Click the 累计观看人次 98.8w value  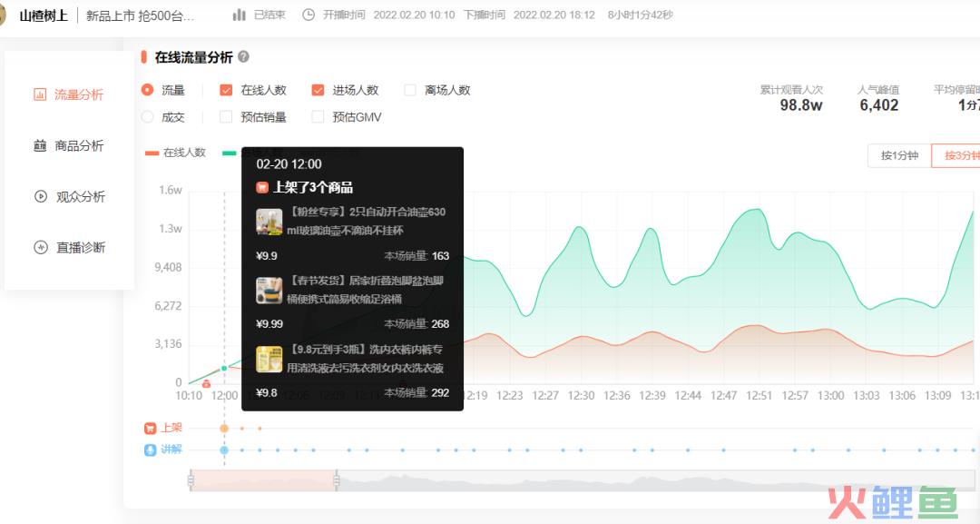click(x=801, y=105)
